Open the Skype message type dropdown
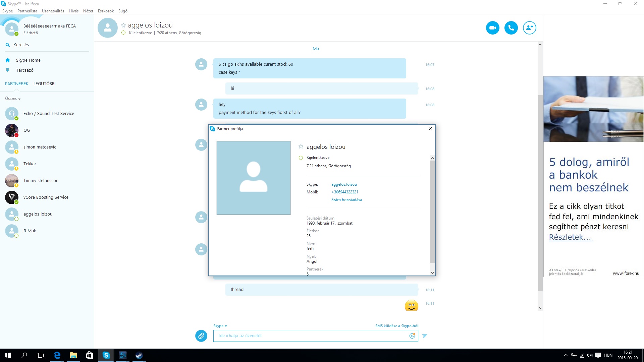Viewport: 644px width, 362px height. tap(220, 326)
